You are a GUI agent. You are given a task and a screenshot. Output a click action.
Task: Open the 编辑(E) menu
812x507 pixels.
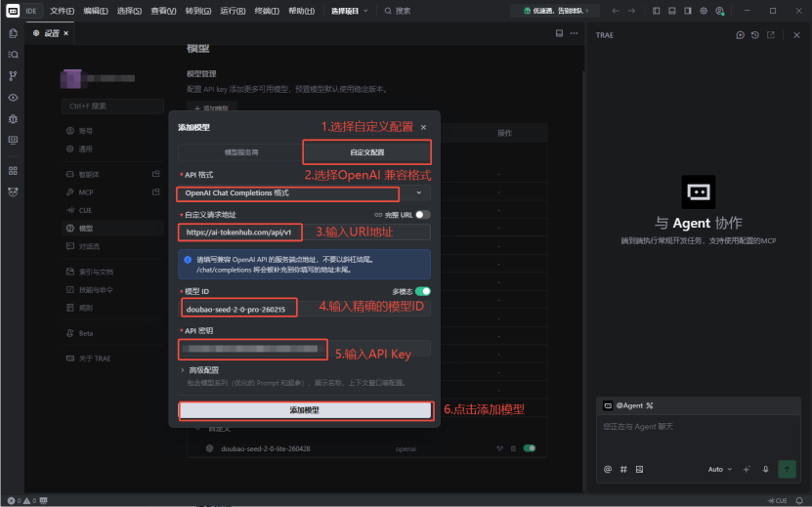(x=96, y=11)
